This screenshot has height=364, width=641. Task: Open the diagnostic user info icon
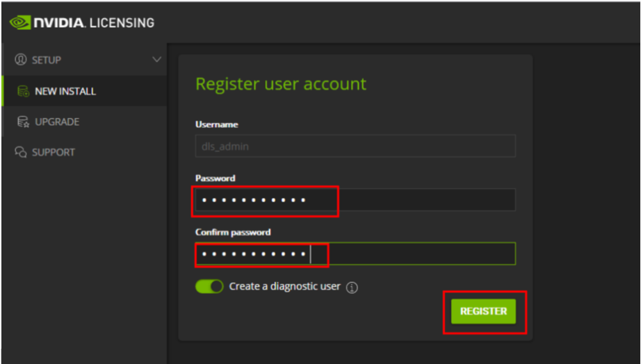pyautogui.click(x=352, y=288)
